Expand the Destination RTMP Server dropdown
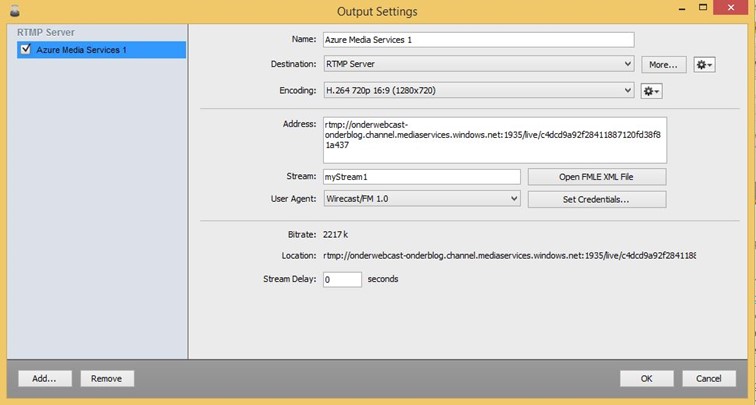Viewport: 756px width, 405px height. pyautogui.click(x=478, y=64)
